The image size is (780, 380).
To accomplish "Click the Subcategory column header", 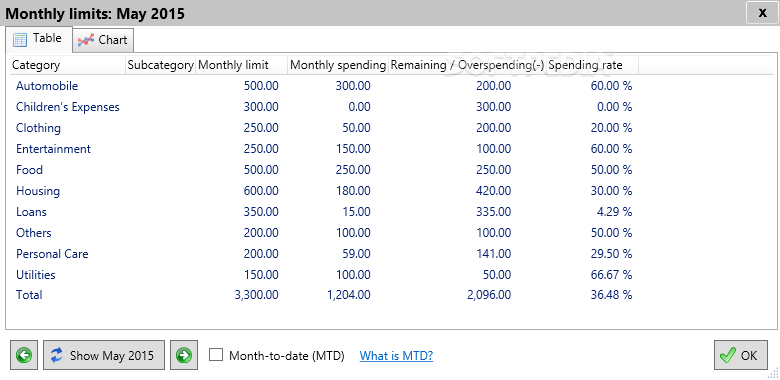I will [x=161, y=65].
